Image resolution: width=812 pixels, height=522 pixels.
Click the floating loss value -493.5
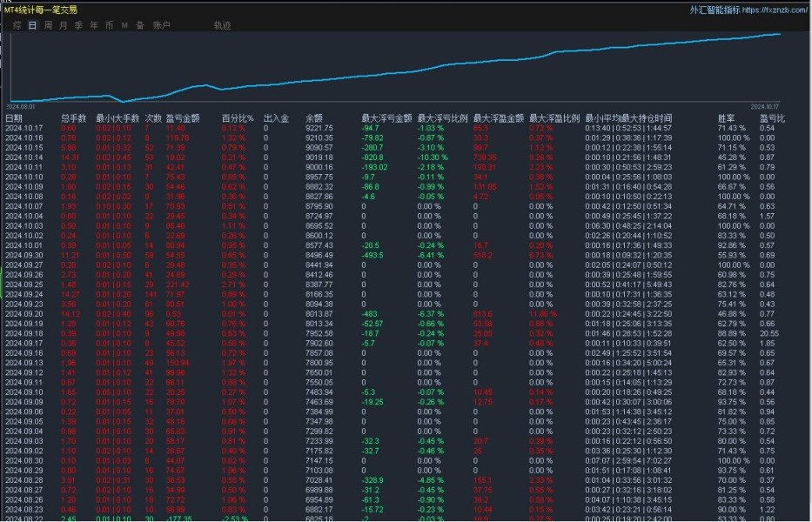coord(372,255)
